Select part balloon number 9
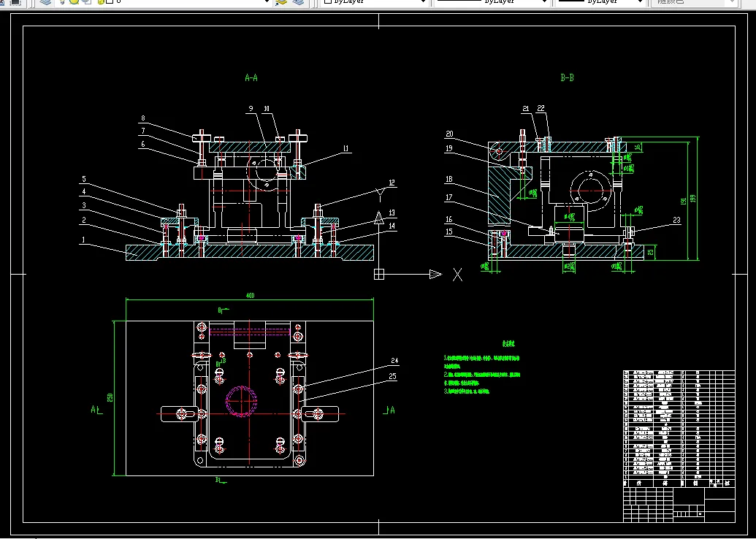 (250, 109)
